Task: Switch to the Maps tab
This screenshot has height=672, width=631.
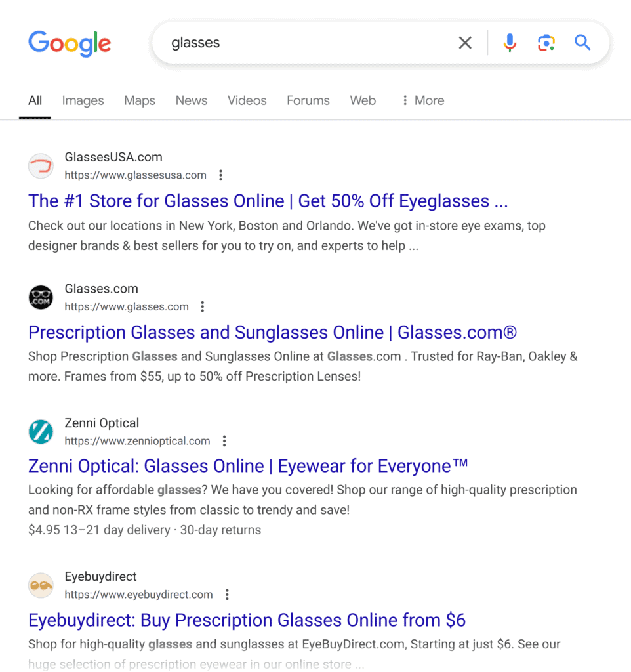Action: 140,100
